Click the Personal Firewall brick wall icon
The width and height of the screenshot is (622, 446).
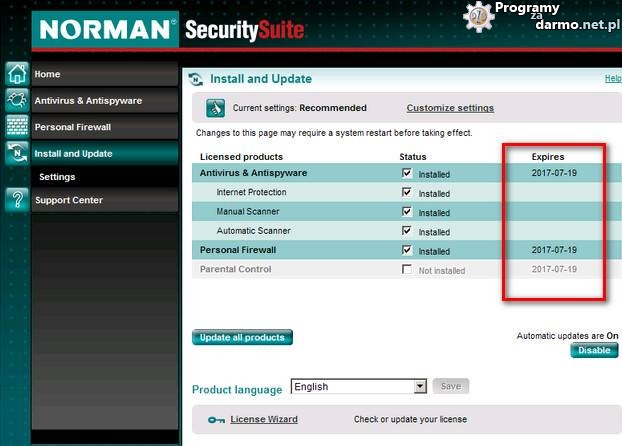16,127
